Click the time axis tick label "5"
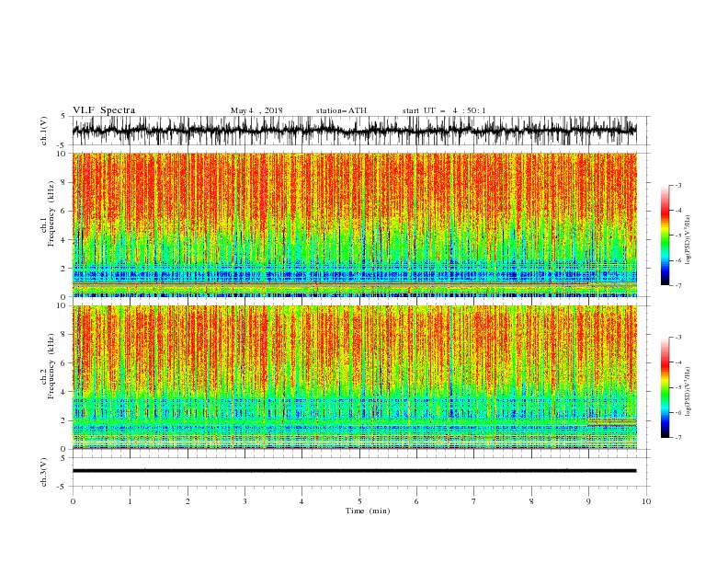This screenshot has width=728, height=563. [x=359, y=501]
